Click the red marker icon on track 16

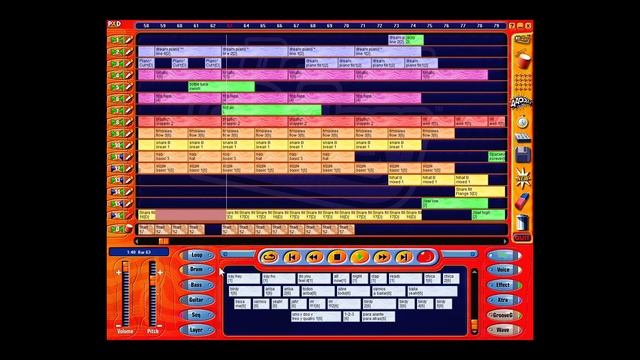pos(129,215)
